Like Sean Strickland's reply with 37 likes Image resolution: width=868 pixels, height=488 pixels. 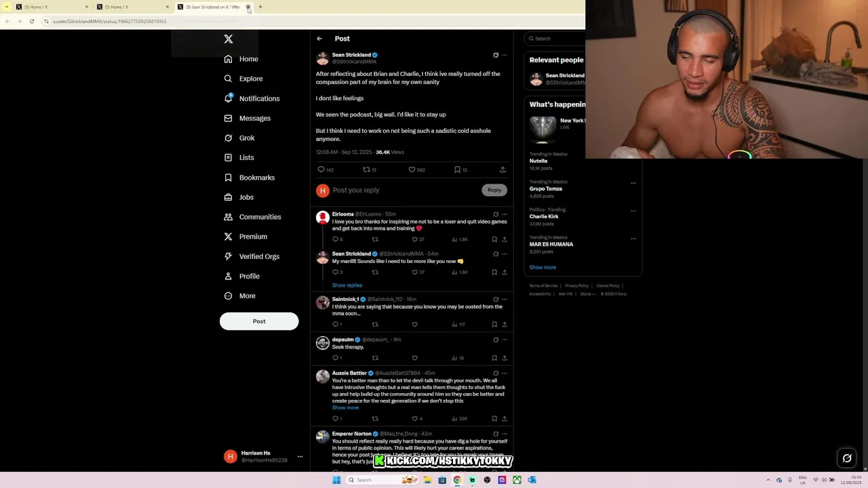[415, 272]
